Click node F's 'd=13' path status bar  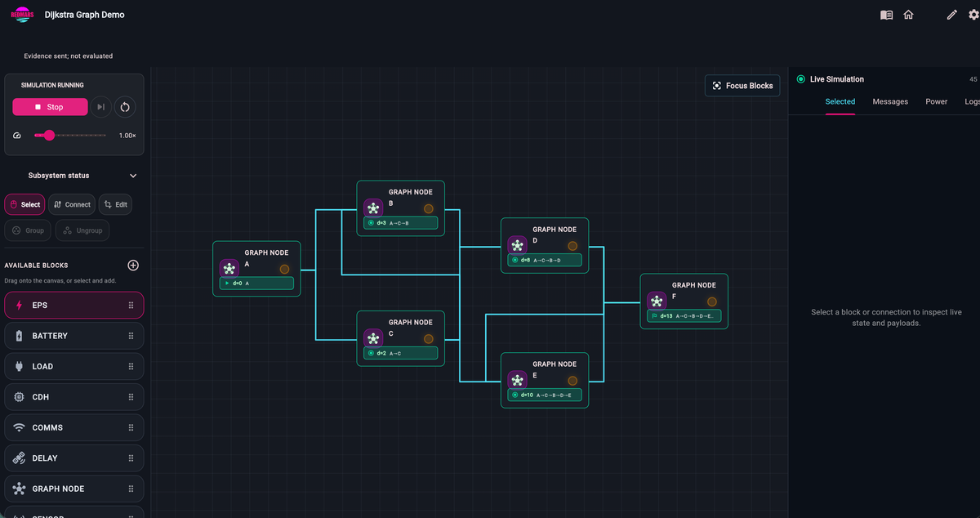pos(684,316)
